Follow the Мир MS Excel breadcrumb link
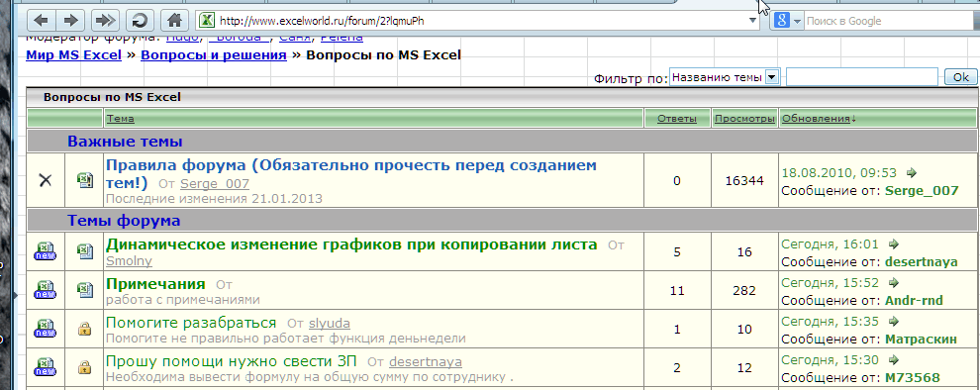The height and width of the screenshot is (390, 980). 74,55
